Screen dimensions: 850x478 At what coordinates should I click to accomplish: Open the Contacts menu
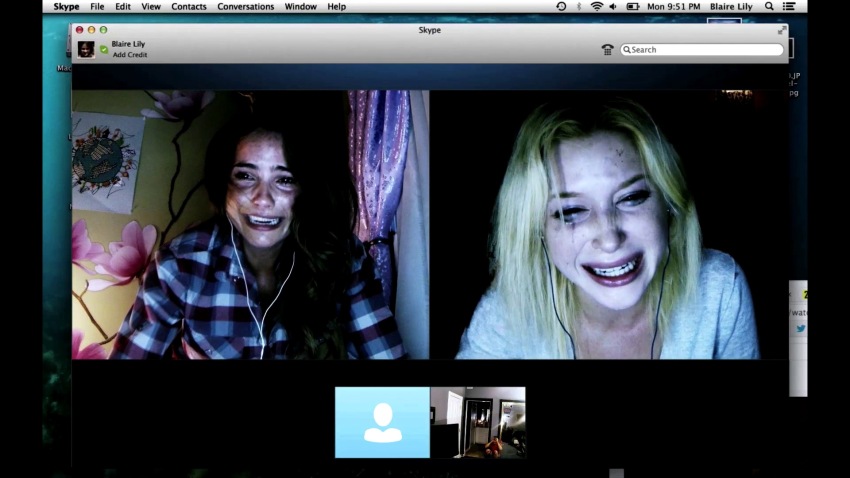tap(188, 7)
